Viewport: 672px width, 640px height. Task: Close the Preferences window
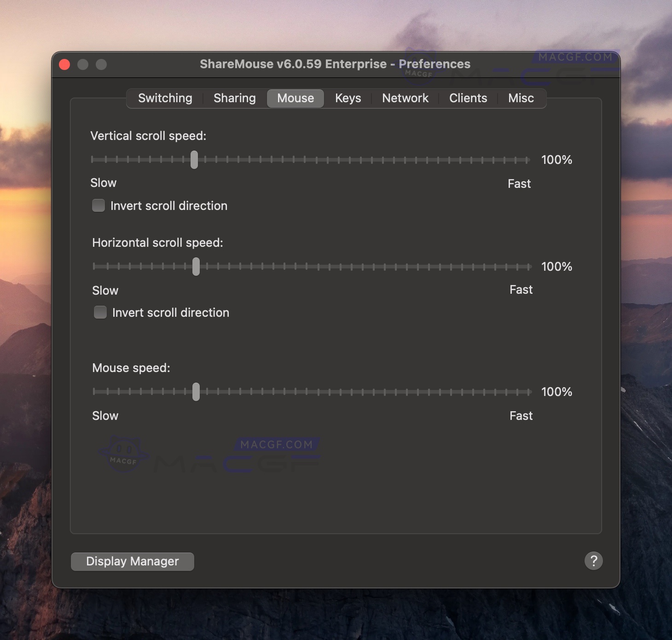click(64, 64)
